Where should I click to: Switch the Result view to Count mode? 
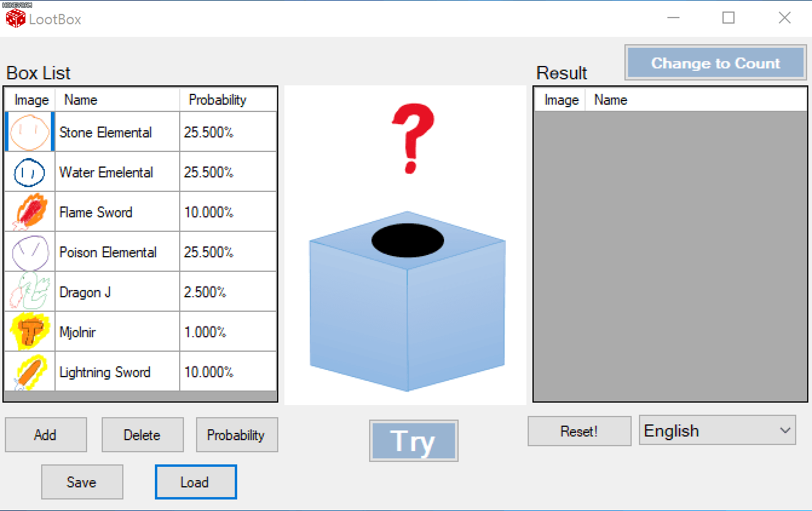click(x=715, y=62)
